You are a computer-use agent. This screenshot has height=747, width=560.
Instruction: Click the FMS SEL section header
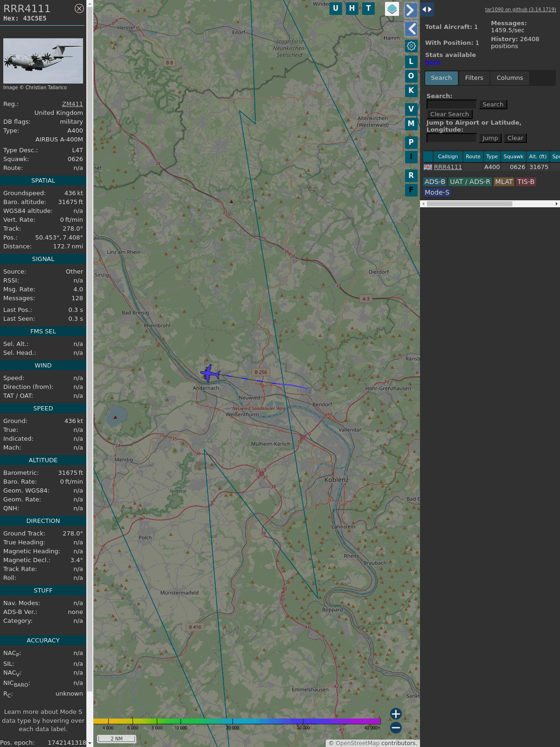[43, 331]
